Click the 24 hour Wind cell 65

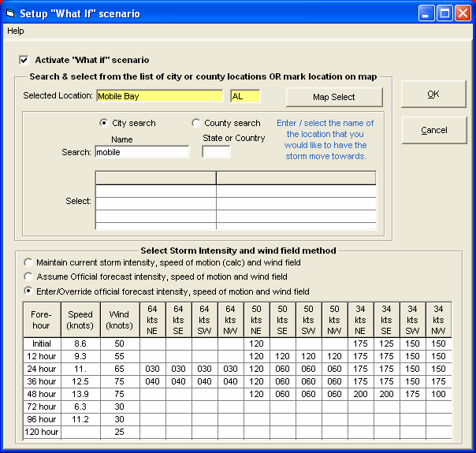click(x=119, y=369)
